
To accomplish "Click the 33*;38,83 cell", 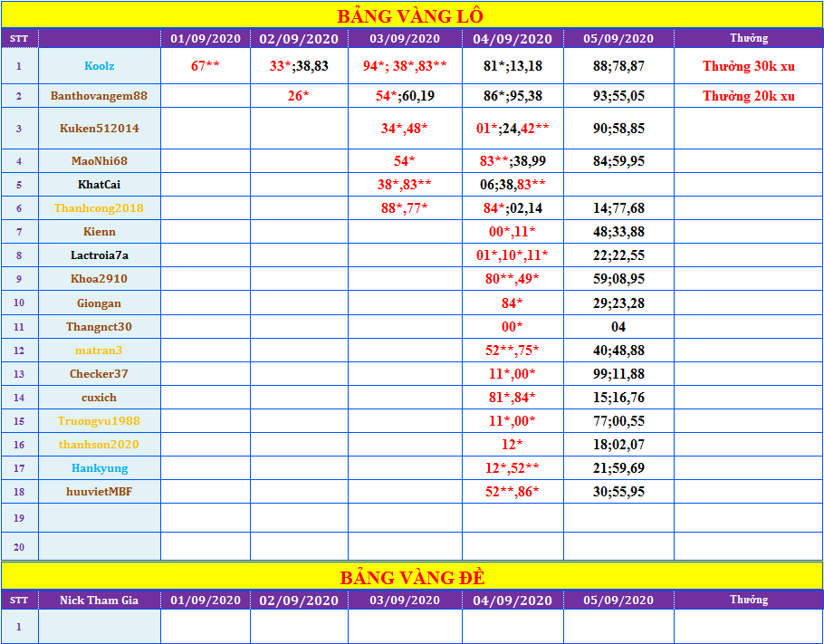I will point(299,66).
